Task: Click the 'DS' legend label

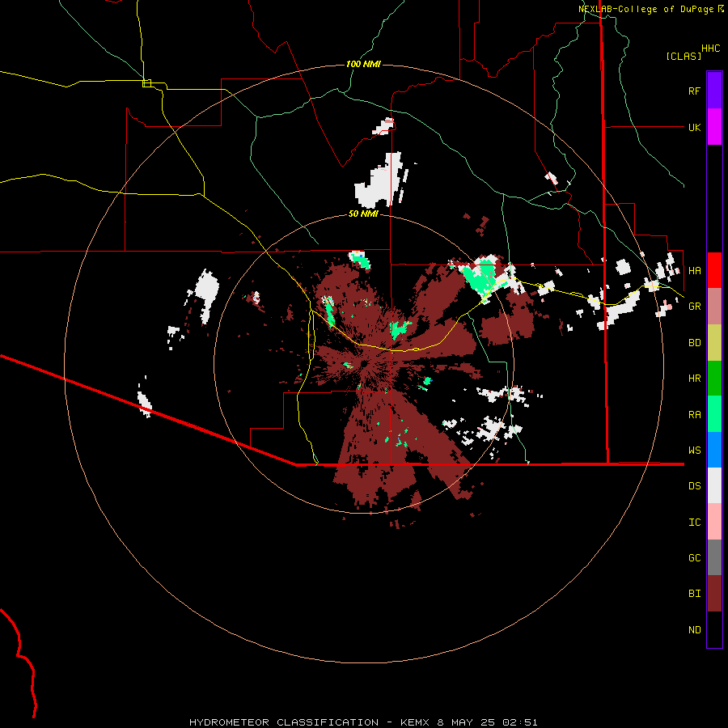Action: tap(694, 486)
